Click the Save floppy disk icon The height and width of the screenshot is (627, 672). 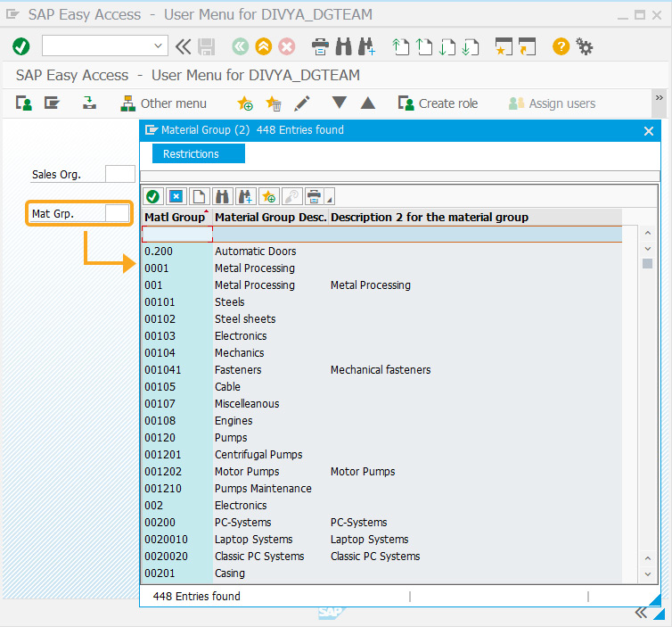[206, 46]
